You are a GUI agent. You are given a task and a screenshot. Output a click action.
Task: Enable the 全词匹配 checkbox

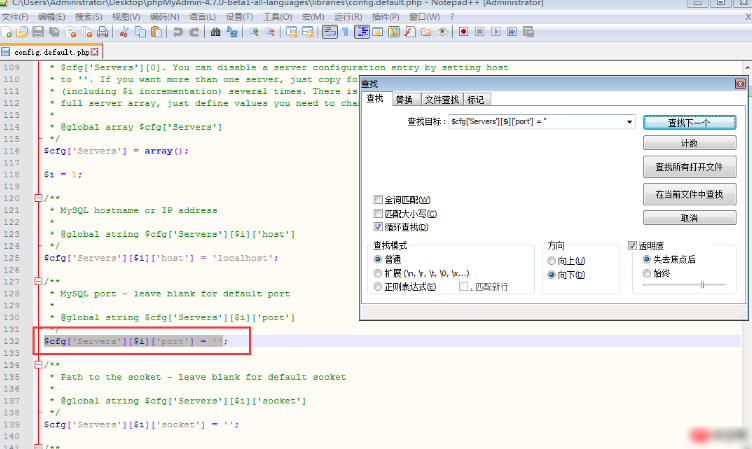pyautogui.click(x=378, y=200)
